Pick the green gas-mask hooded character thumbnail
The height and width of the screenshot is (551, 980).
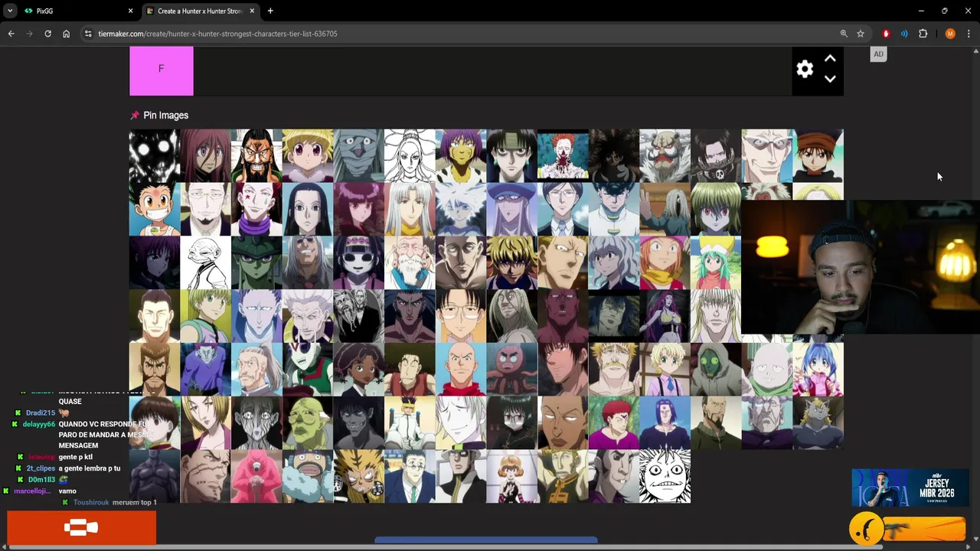[x=716, y=370]
